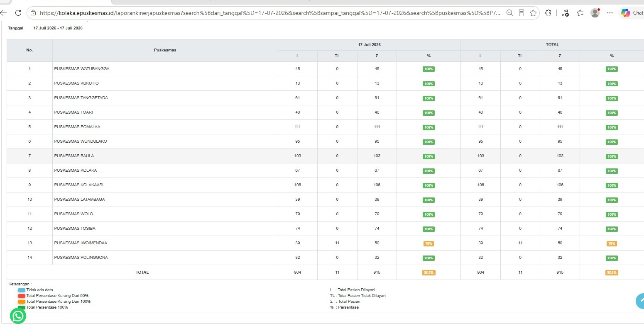644x331 pixels.
Task: Click the '%' header under the TOTAL group
Action: 612,56
